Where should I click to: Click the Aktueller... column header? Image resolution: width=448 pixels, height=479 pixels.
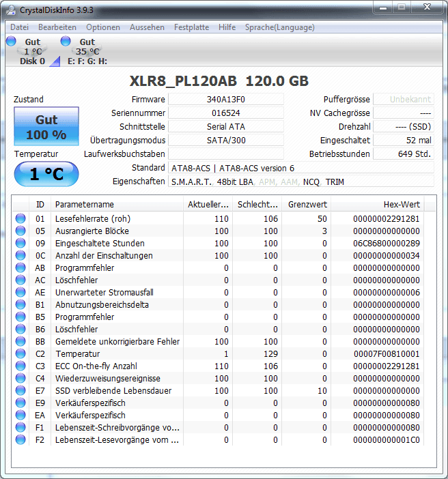[x=208, y=205]
